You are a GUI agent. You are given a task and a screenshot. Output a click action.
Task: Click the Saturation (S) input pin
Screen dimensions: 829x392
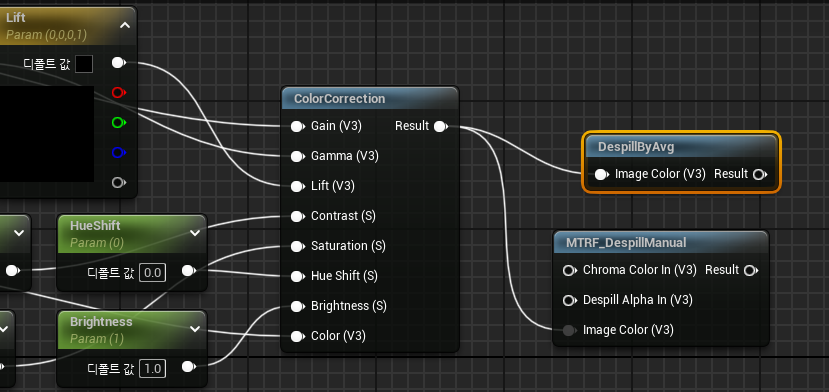[298, 246]
